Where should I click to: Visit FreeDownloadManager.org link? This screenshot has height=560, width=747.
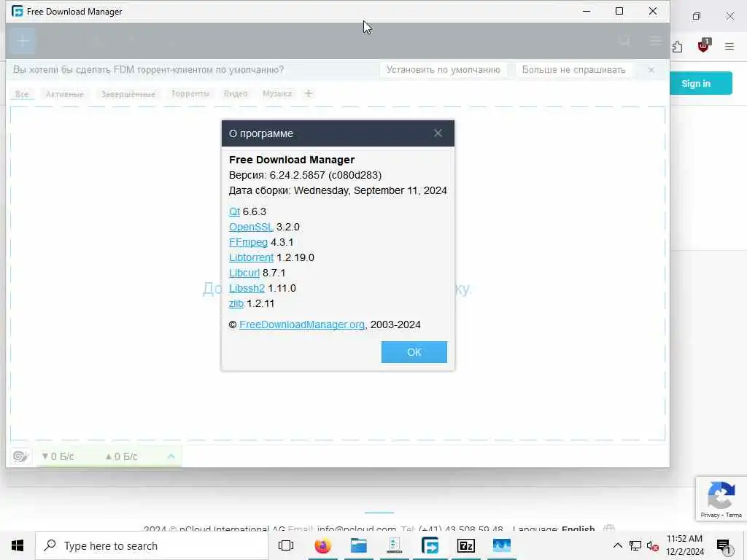click(302, 324)
